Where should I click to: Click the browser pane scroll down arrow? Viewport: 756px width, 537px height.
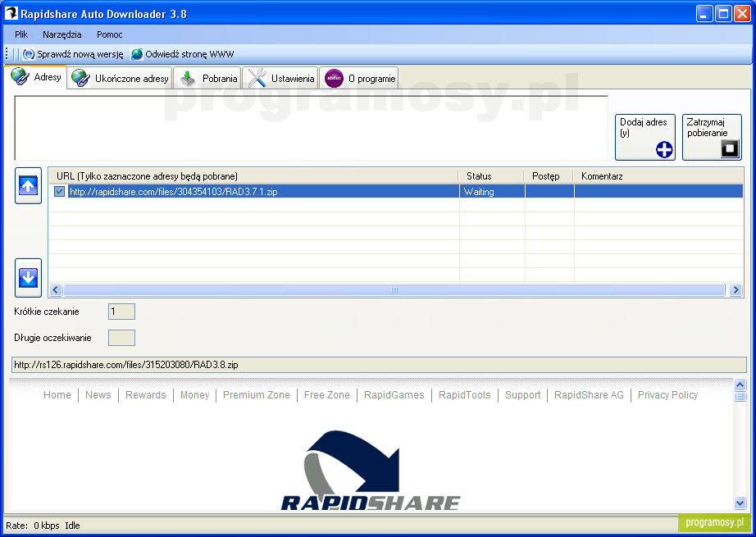pos(740,503)
